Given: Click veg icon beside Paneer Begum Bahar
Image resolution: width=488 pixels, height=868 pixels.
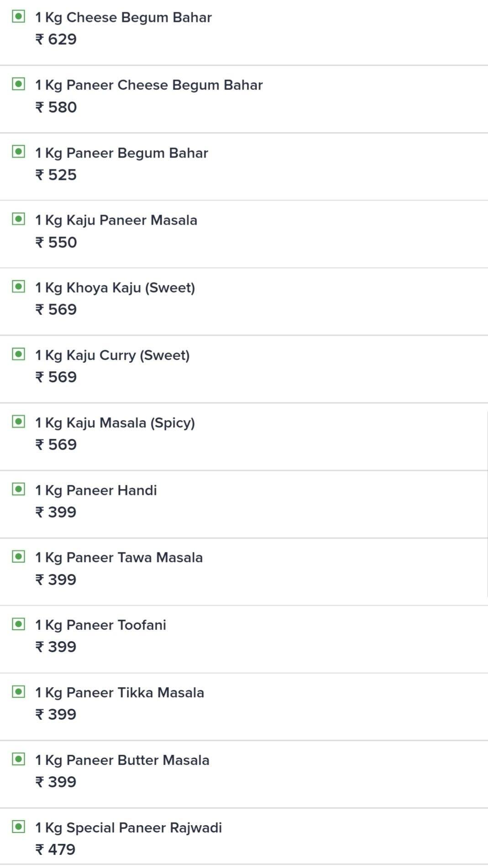Looking at the screenshot, I should 18,152.
